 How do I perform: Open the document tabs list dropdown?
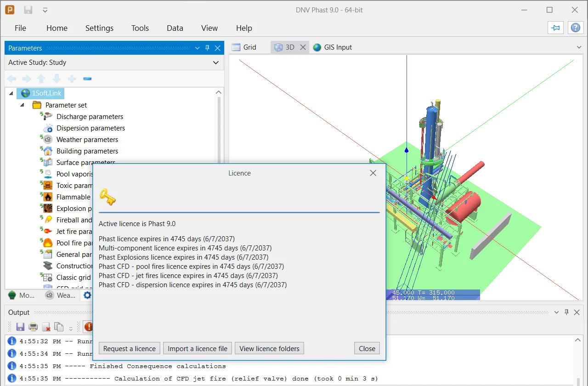click(x=579, y=47)
